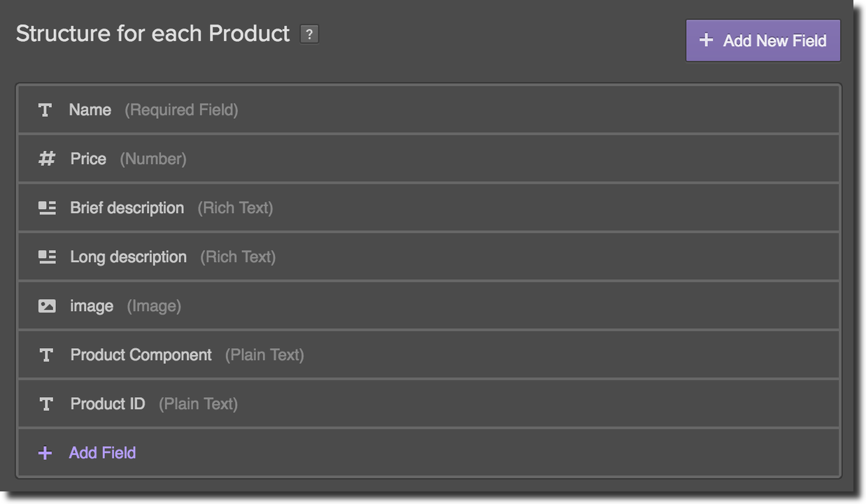Click the rich text icon for Long description
Screen dimensions: 866x504
[x=47, y=257]
